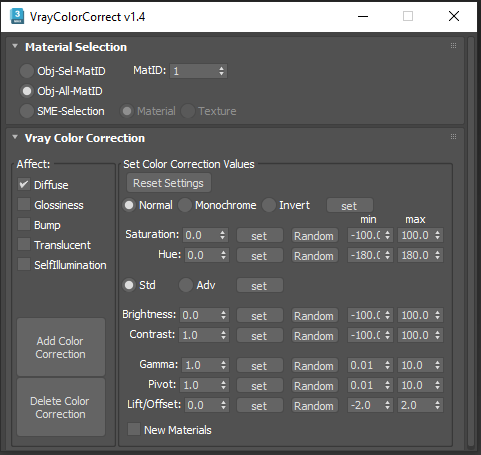Click the Pivot Random button
The width and height of the screenshot is (481, 455).
314,385
